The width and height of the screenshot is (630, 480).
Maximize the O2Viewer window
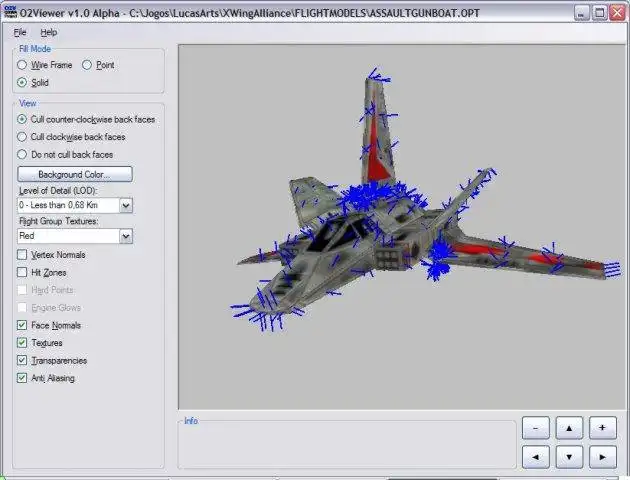(x=599, y=13)
